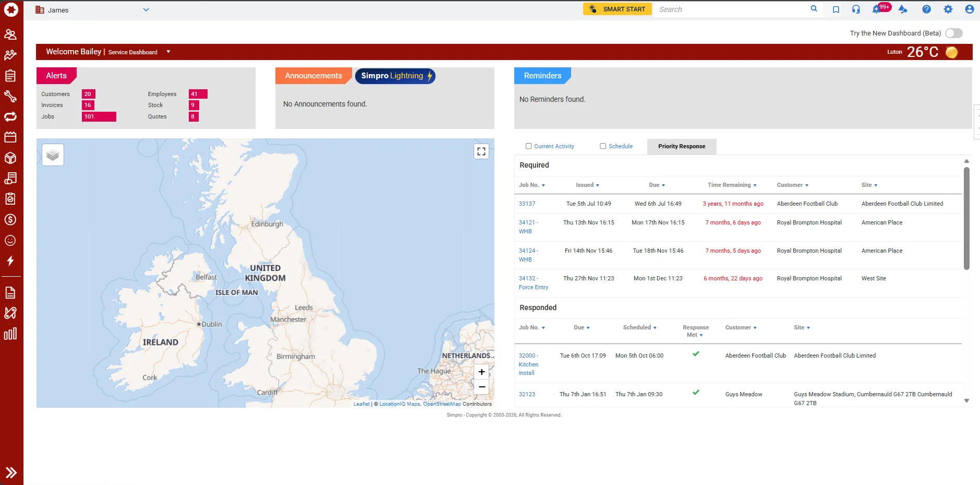The height and width of the screenshot is (485, 980).
Task: Open the Invoices dollar sidebar icon
Action: click(x=10, y=220)
